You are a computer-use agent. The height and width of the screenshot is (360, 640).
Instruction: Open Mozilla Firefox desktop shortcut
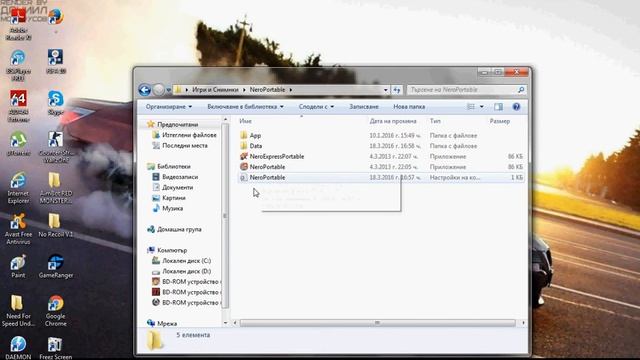(56, 17)
